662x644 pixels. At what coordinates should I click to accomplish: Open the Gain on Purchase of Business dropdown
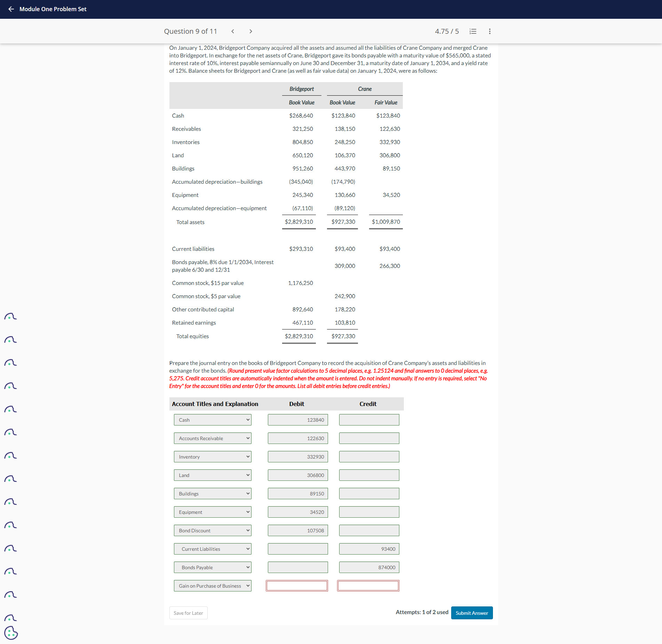[213, 586]
